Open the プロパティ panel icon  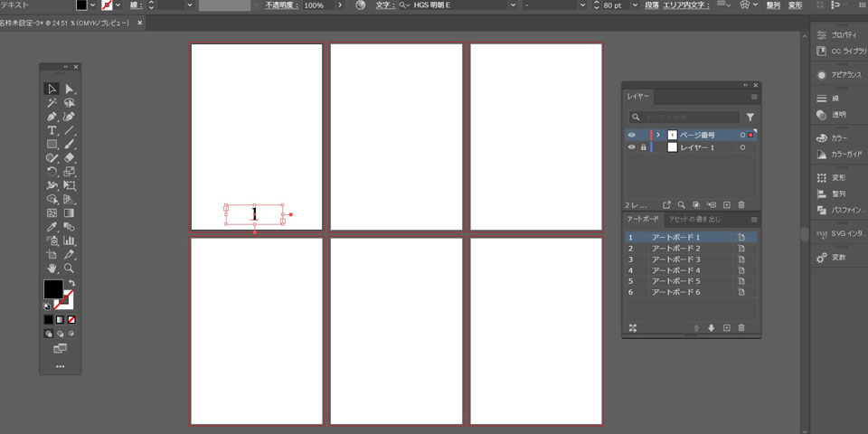839,34
